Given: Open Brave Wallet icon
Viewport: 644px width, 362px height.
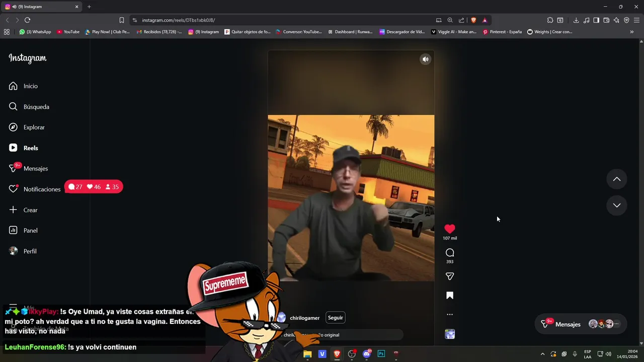Looking at the screenshot, I should click(x=606, y=20).
